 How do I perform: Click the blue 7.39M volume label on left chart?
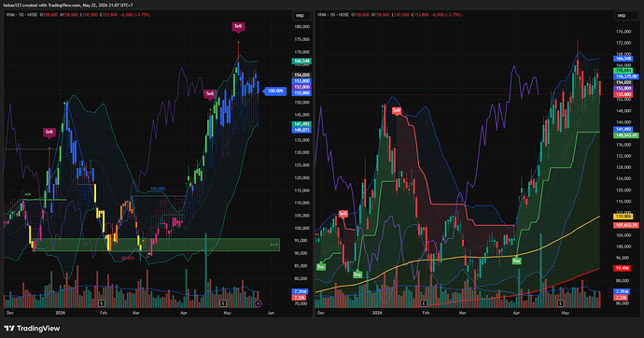point(300,291)
